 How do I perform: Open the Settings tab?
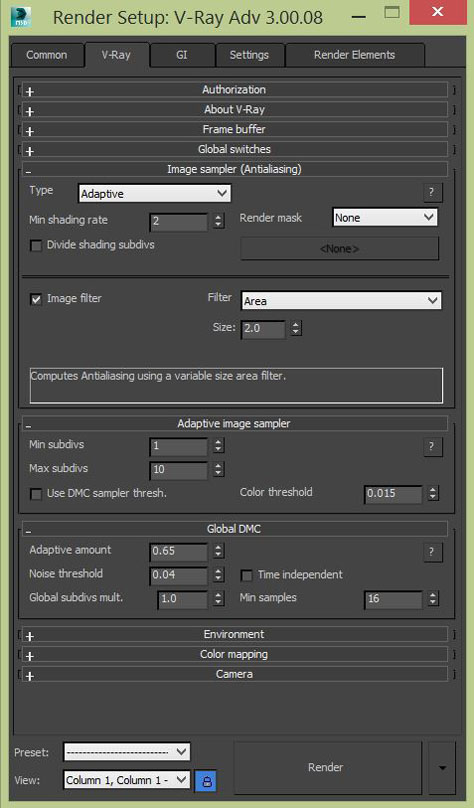pyautogui.click(x=249, y=55)
